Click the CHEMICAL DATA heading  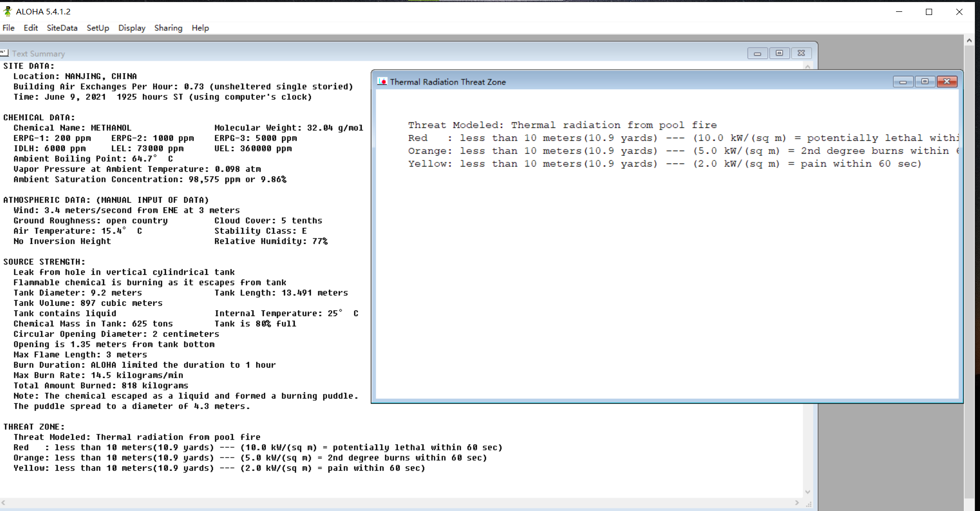coord(39,118)
